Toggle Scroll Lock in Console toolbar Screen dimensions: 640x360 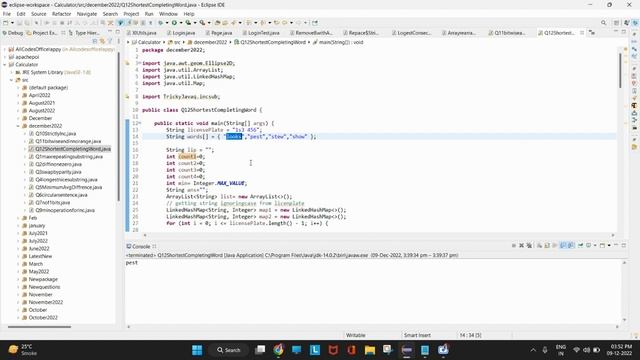pyautogui.click(x=547, y=245)
